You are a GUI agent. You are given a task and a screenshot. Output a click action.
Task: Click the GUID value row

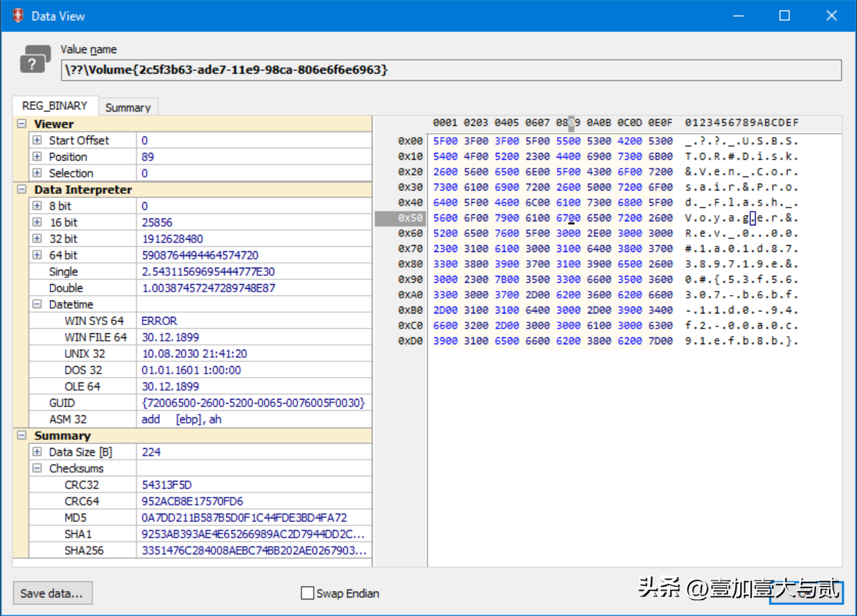tap(253, 403)
